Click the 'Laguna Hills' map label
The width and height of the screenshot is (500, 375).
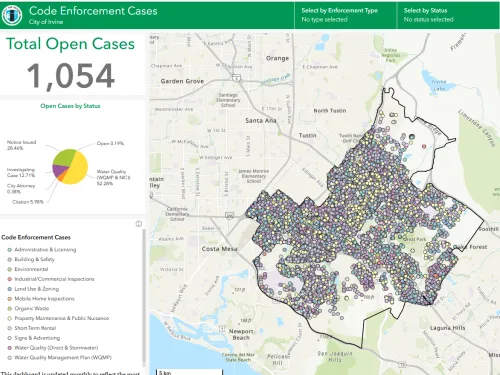447,328
